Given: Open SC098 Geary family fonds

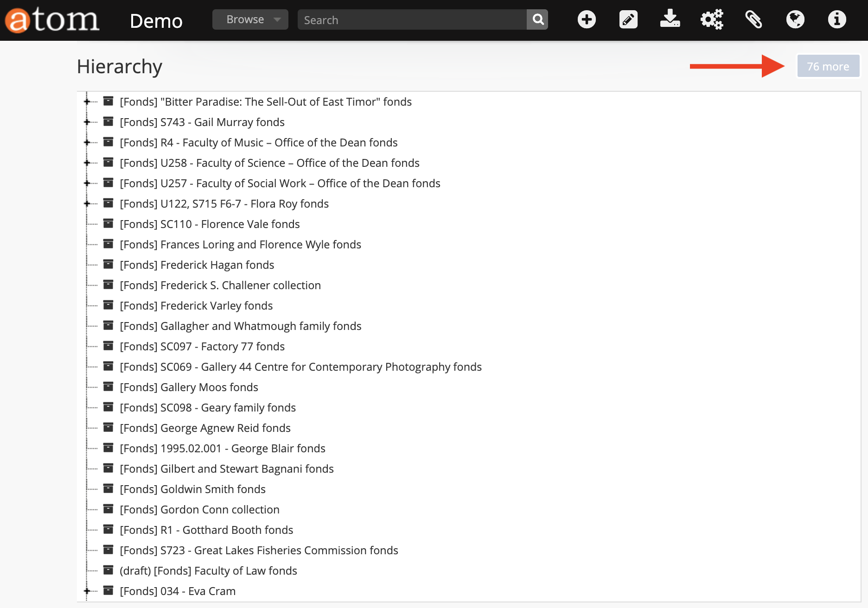Looking at the screenshot, I should point(208,407).
